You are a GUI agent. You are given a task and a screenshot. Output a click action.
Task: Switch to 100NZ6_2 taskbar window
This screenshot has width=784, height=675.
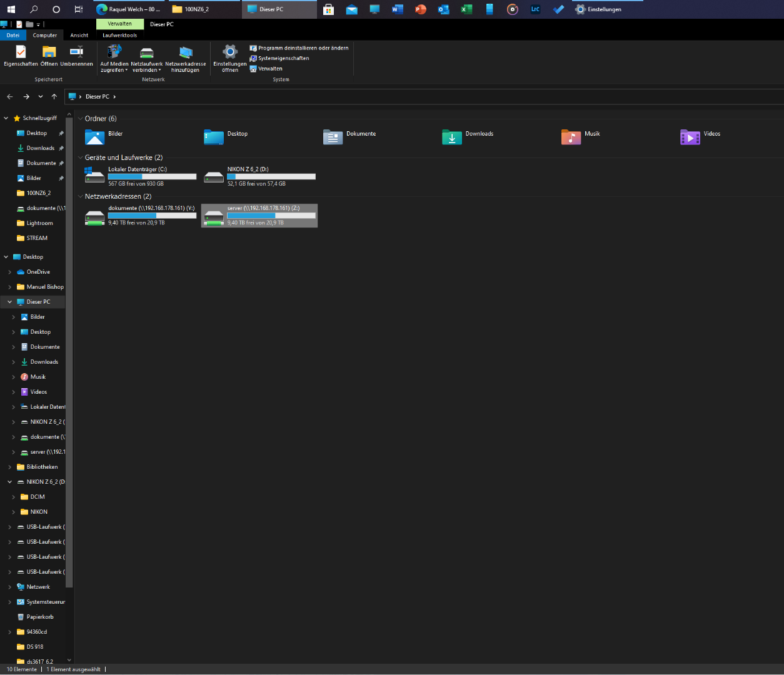[204, 9]
